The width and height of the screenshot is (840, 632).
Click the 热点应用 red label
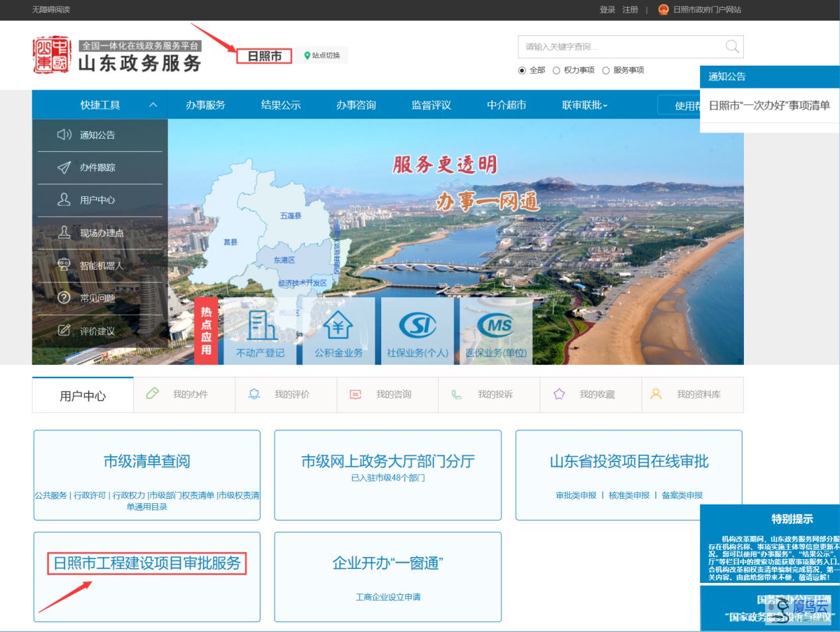click(x=206, y=330)
